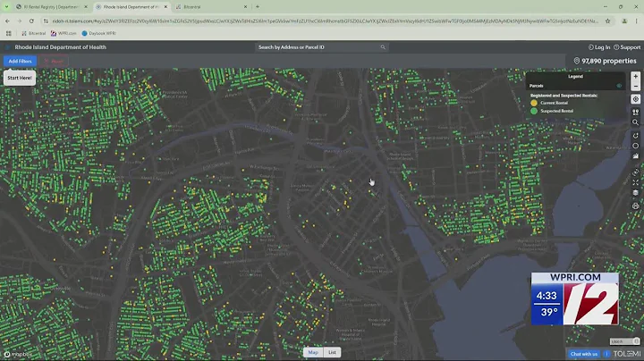Toggle Parcels layer visibility eye

(x=619, y=86)
